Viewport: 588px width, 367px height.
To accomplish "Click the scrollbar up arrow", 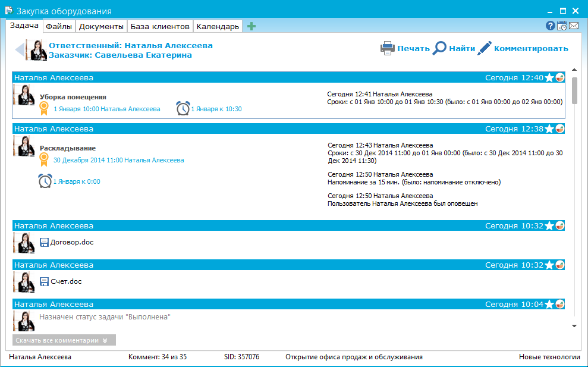I will coord(574,70).
